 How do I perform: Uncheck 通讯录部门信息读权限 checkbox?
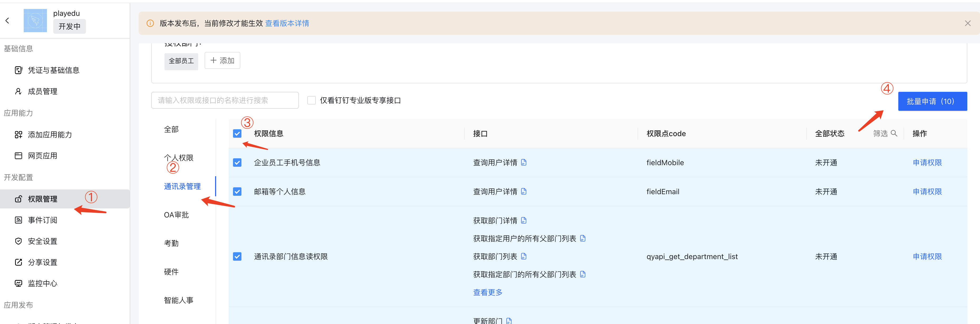[x=237, y=257]
